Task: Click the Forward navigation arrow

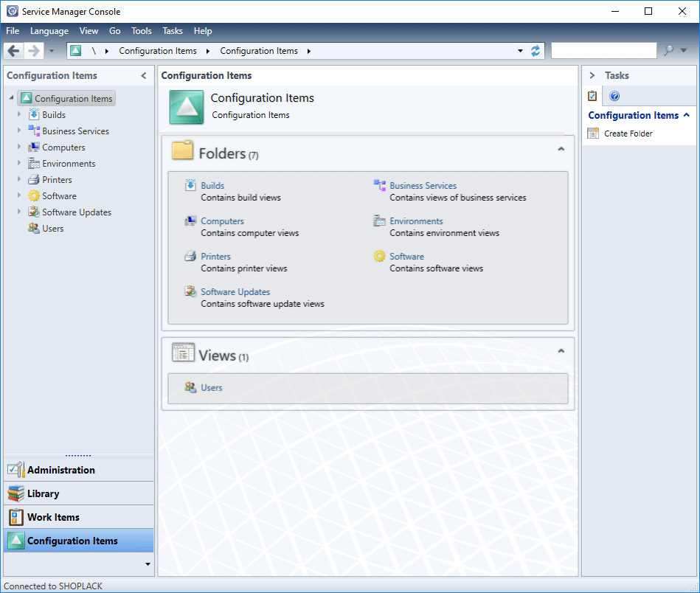Action: tap(33, 51)
